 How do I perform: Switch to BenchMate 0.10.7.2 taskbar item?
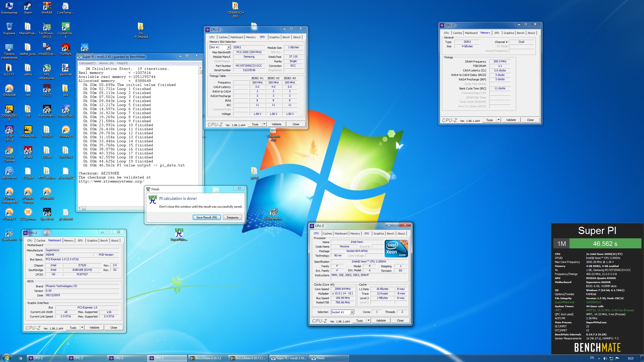(x=208, y=358)
